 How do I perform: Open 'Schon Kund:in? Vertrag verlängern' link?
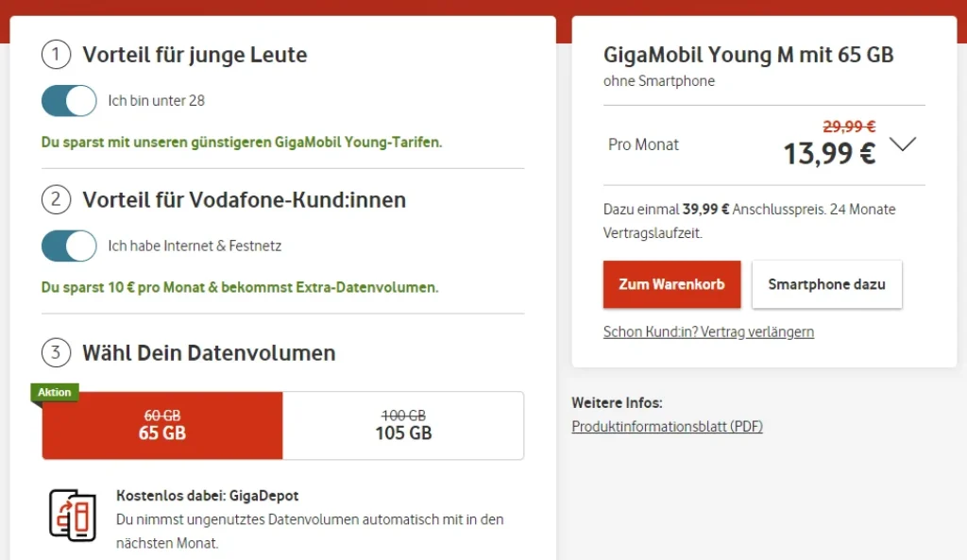click(708, 332)
